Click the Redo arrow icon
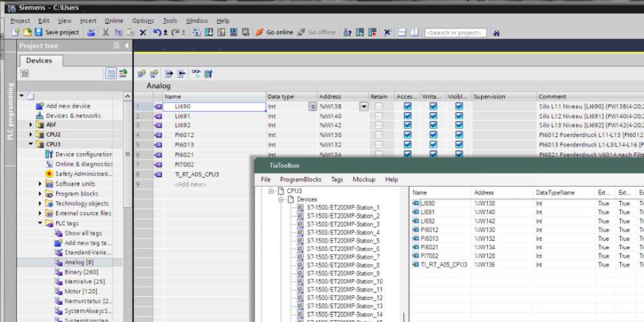The image size is (644, 322). tap(175, 32)
